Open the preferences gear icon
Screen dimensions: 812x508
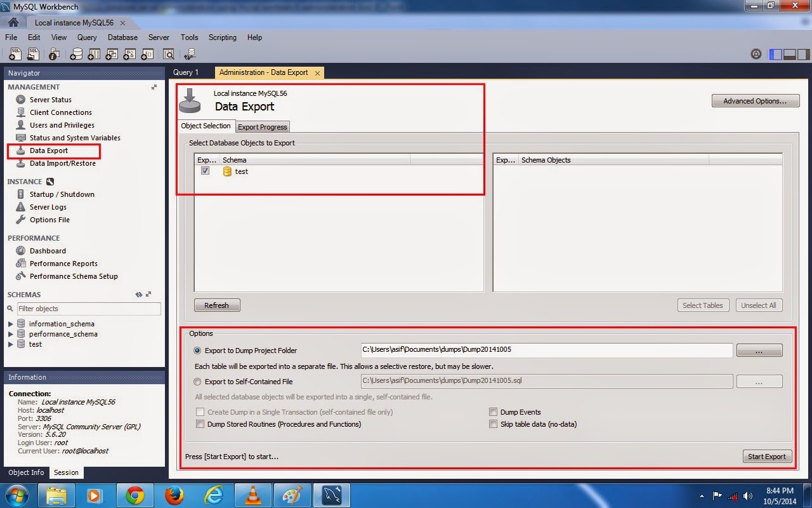pyautogui.click(x=756, y=54)
